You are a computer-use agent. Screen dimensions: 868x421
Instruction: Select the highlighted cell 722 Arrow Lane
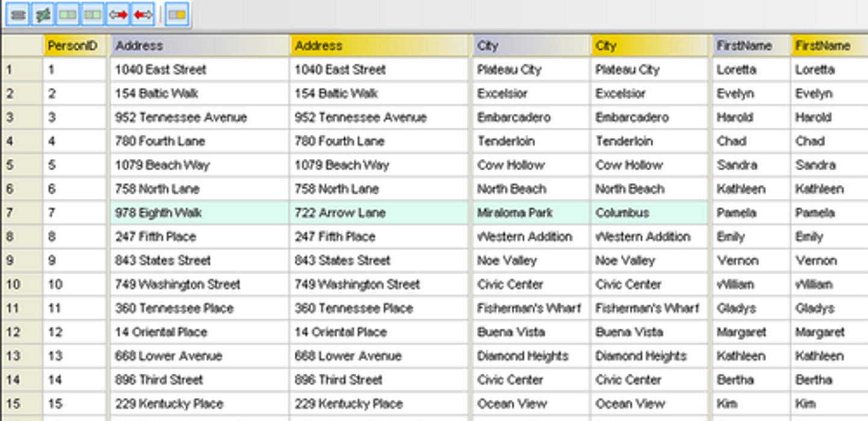(379, 213)
